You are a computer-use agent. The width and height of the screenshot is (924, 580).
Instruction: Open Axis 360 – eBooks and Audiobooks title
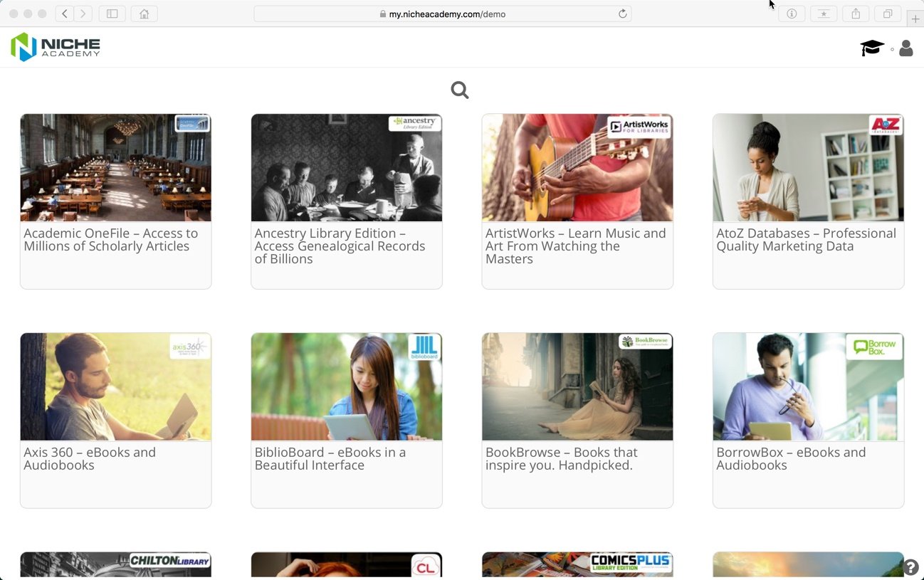[90, 459]
